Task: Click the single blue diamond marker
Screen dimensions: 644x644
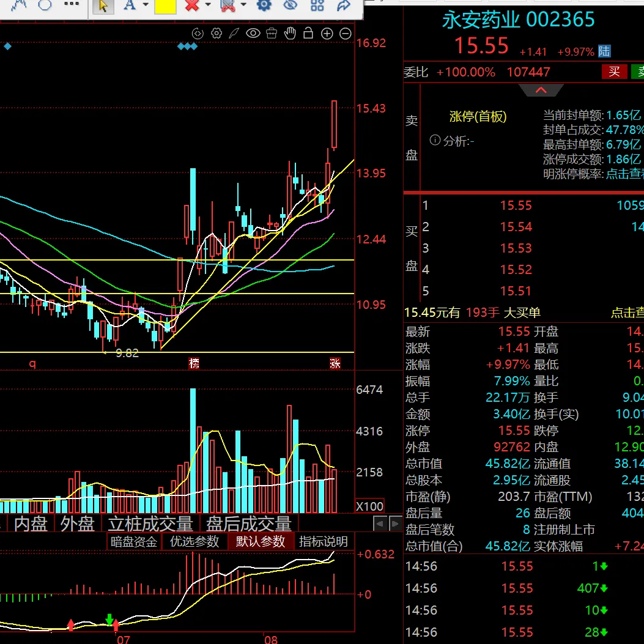Action: point(7,46)
